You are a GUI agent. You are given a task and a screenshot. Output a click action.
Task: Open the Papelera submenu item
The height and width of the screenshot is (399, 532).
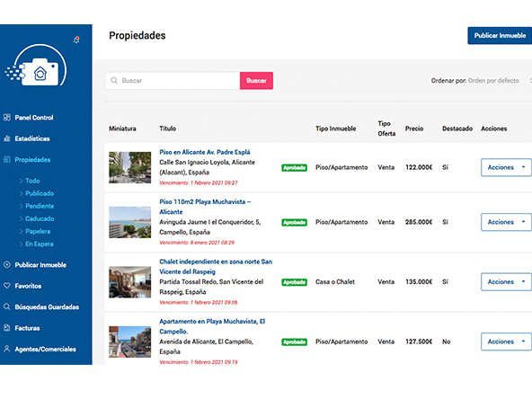(x=38, y=231)
